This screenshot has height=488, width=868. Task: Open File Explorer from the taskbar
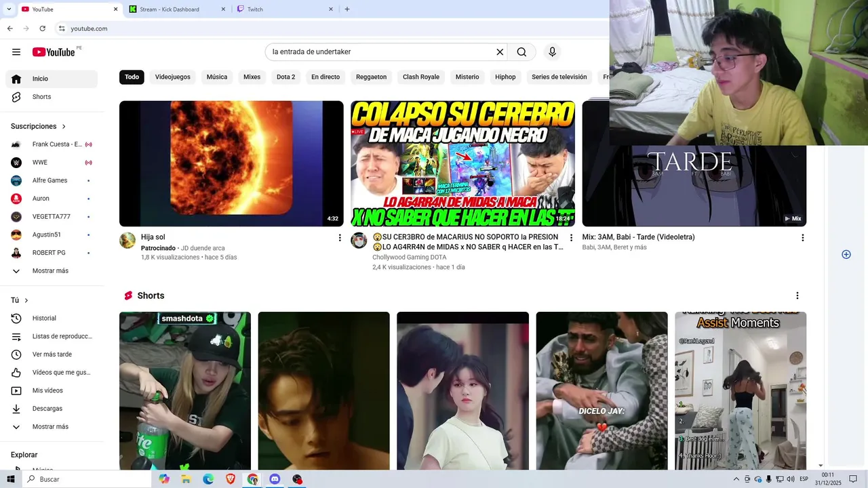(x=186, y=479)
